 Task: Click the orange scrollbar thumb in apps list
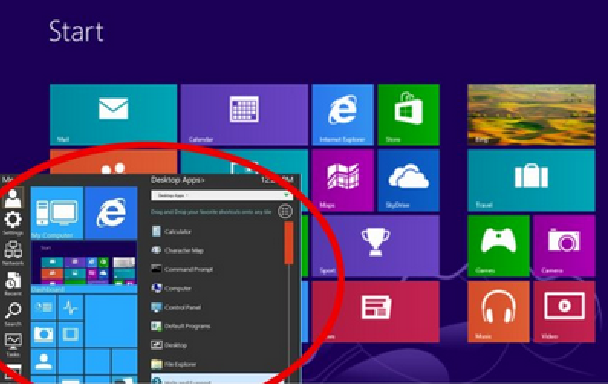(288, 242)
